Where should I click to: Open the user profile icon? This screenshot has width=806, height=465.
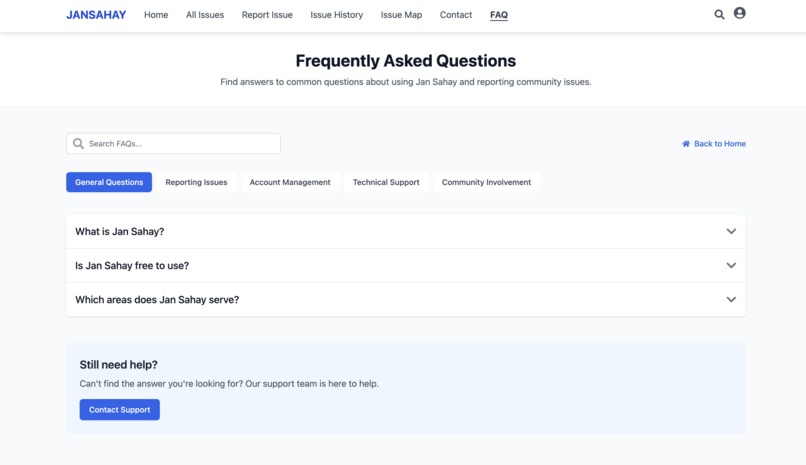click(739, 13)
